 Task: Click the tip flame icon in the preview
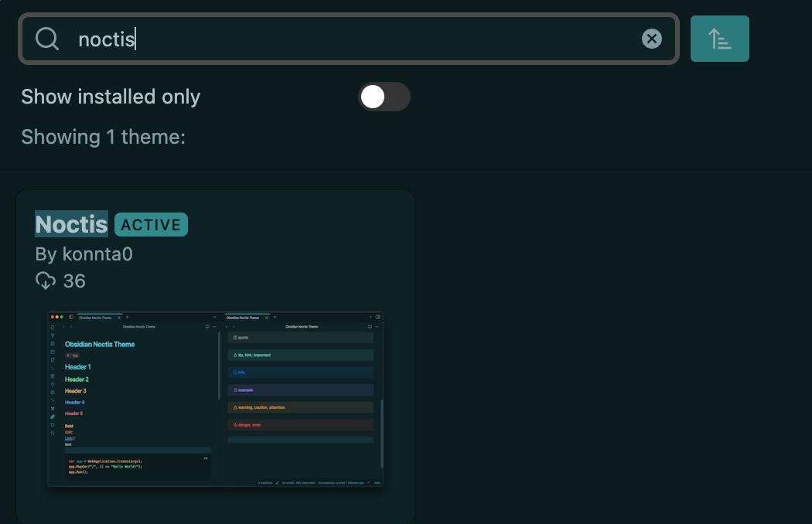point(234,355)
